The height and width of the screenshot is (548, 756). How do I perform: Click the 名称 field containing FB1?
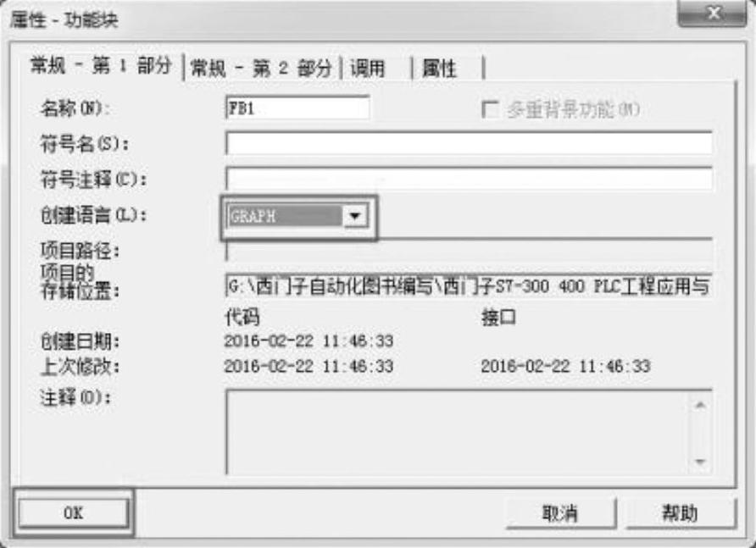click(x=297, y=108)
